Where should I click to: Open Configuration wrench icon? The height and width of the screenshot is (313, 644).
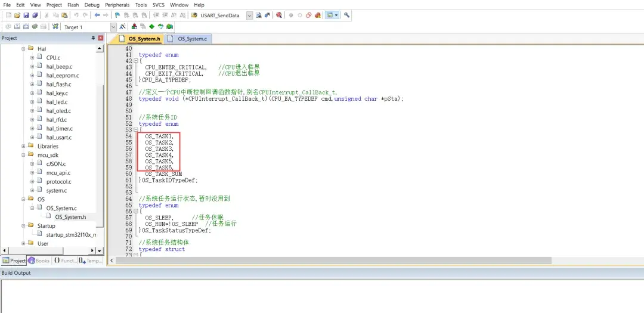[x=346, y=15]
